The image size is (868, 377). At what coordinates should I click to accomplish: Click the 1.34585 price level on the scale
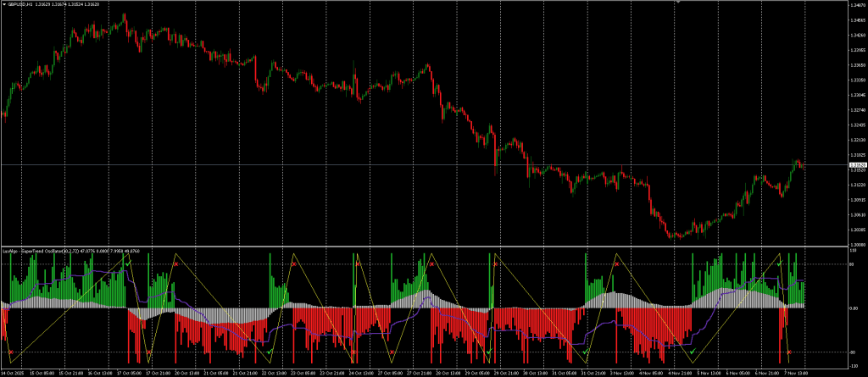click(x=856, y=20)
